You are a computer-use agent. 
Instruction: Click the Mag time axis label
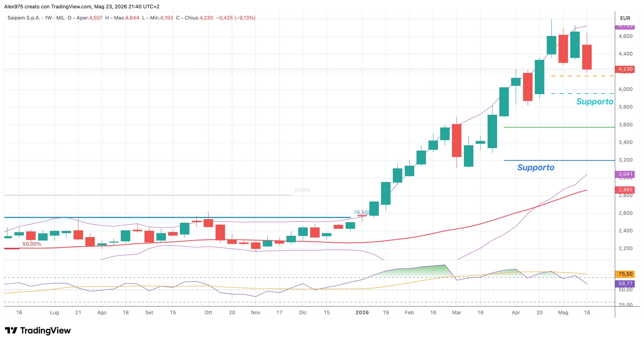click(x=563, y=313)
